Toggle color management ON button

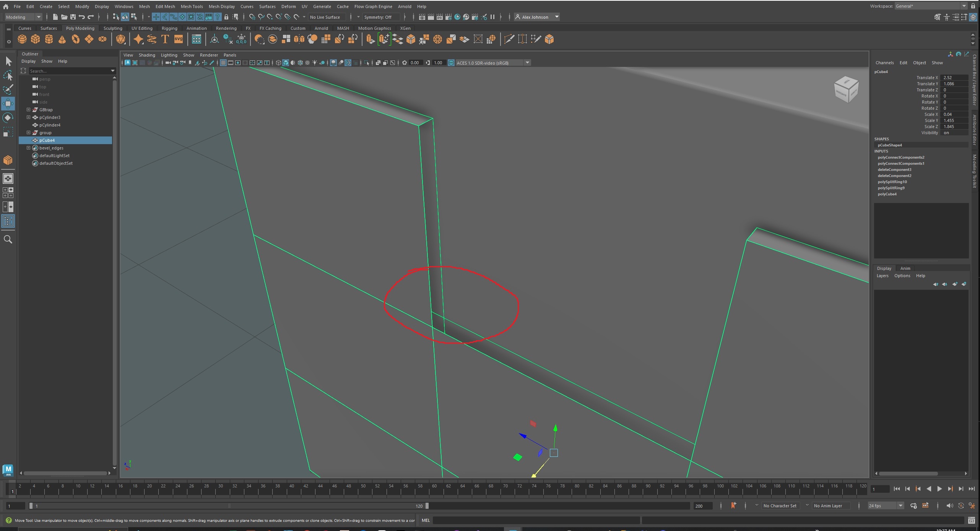pos(451,63)
